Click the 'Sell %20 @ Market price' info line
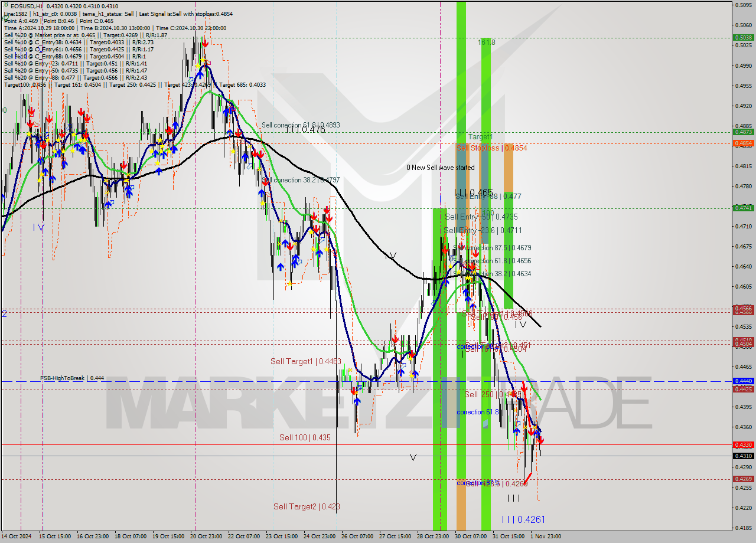Screen dimensions: 756x543 (86, 35)
